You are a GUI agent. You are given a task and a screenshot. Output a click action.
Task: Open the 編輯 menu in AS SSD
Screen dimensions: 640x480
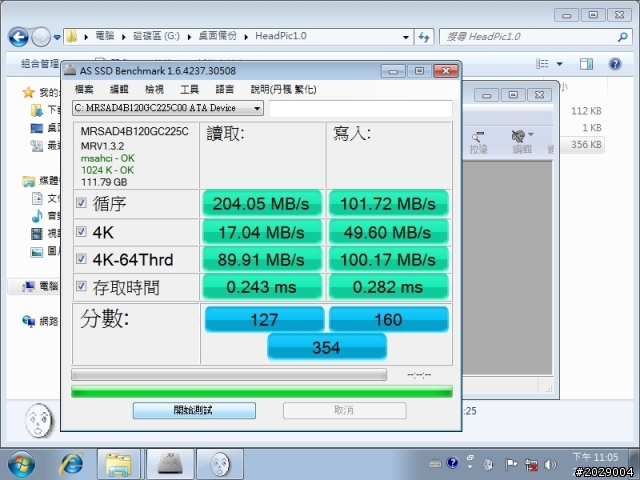[x=119, y=89]
